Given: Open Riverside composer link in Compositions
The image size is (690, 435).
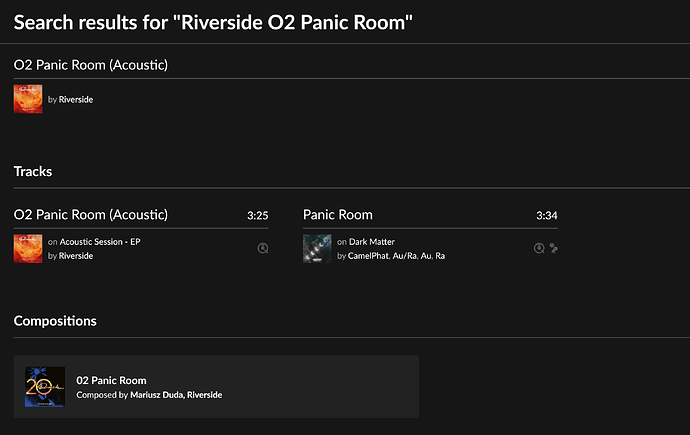Looking at the screenshot, I should 205,395.
